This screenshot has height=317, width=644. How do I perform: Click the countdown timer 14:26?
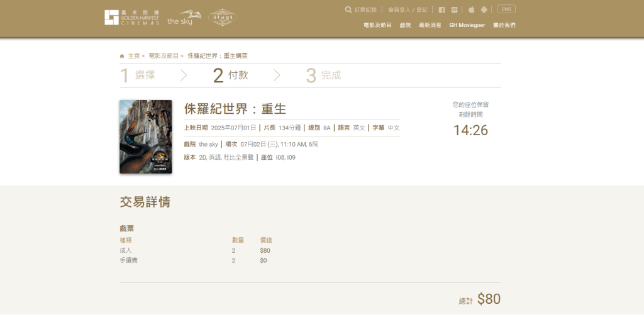470,131
